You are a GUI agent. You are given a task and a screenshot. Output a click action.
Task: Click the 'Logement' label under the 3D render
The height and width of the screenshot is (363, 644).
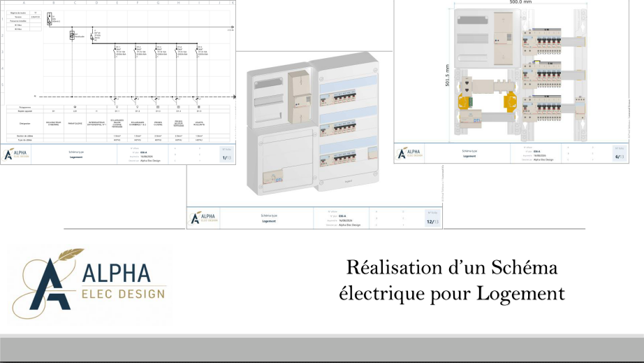click(x=269, y=221)
